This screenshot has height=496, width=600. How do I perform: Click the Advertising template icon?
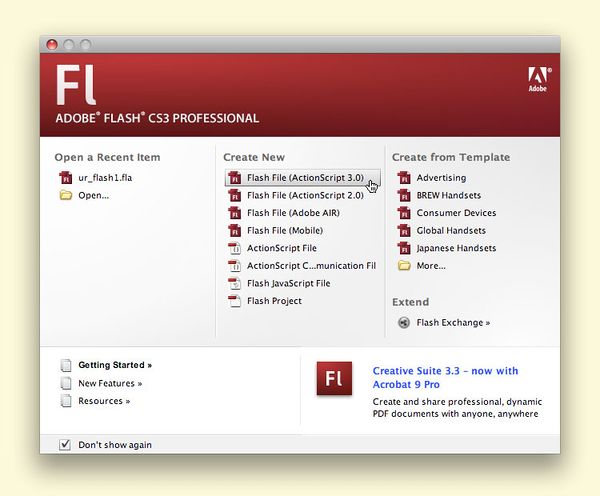pyautogui.click(x=404, y=178)
